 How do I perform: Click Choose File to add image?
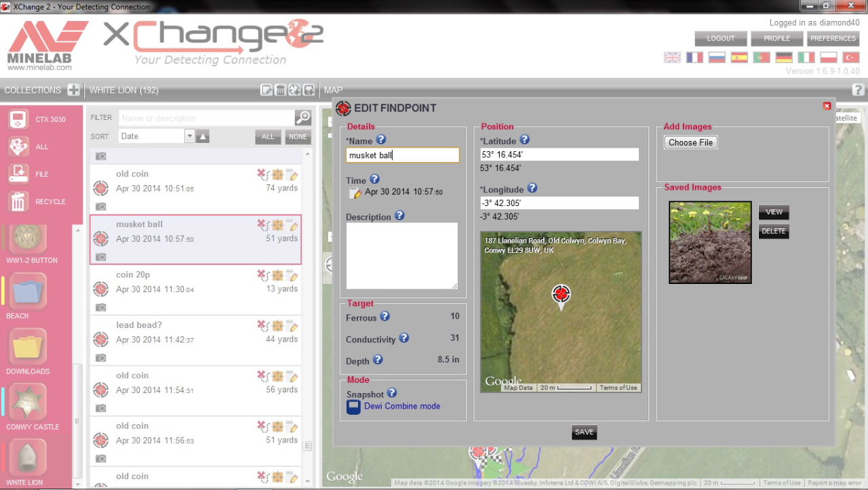(690, 142)
